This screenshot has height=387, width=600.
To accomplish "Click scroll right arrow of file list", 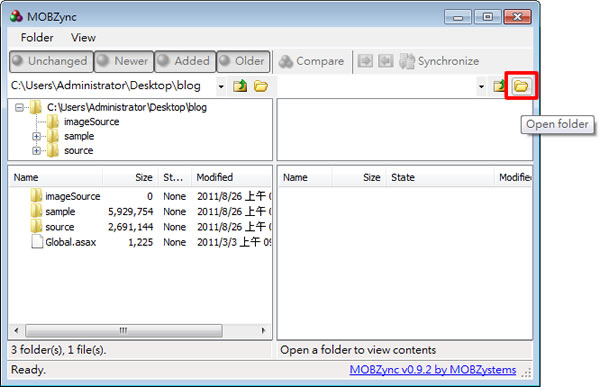I will pos(263,330).
